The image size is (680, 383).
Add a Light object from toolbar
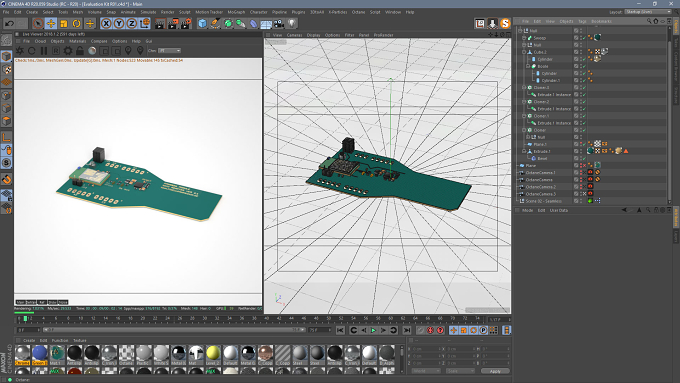tap(292, 23)
